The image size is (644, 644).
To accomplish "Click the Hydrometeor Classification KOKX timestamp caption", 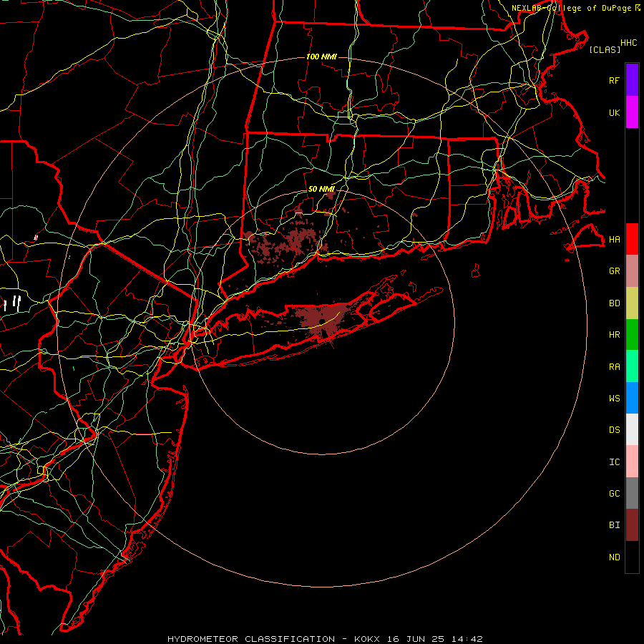I will [x=325, y=639].
